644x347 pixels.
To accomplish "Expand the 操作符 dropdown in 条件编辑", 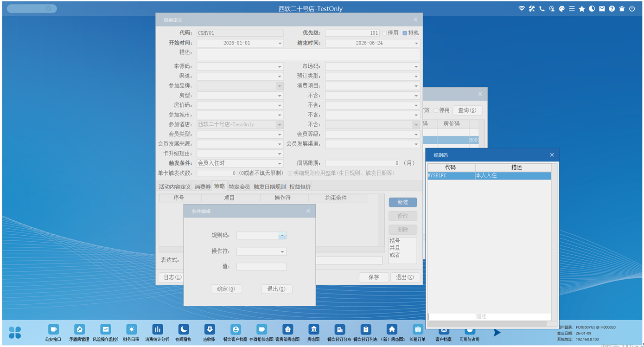I will (282, 252).
